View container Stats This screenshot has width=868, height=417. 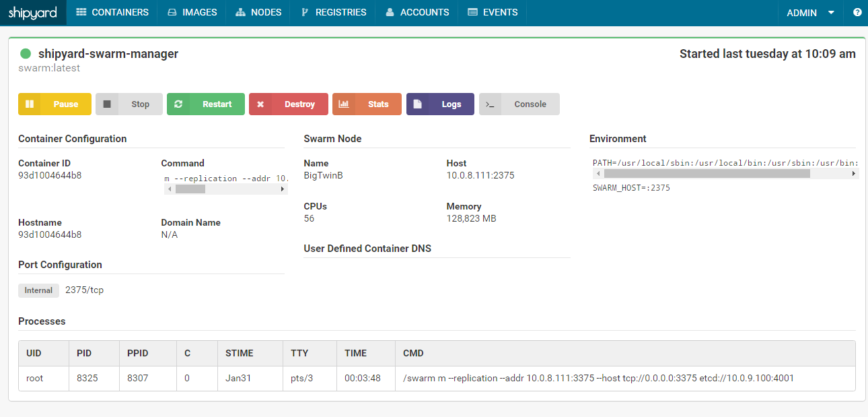point(367,104)
